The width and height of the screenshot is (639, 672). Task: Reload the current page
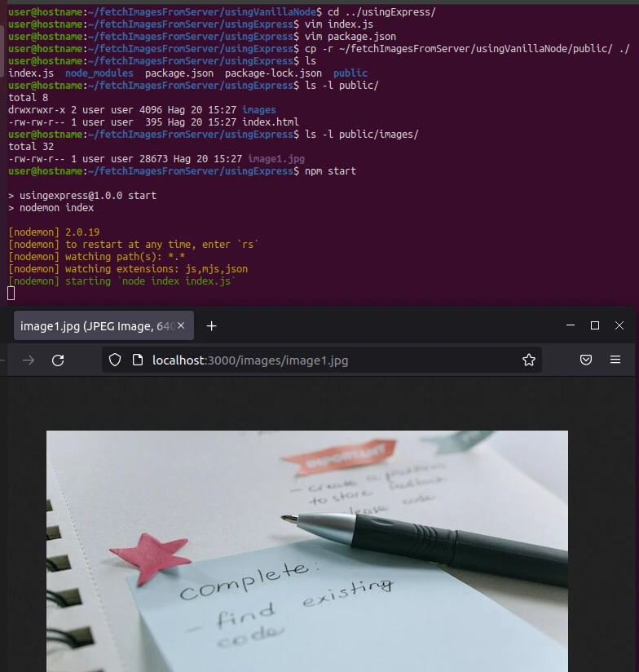click(x=58, y=360)
